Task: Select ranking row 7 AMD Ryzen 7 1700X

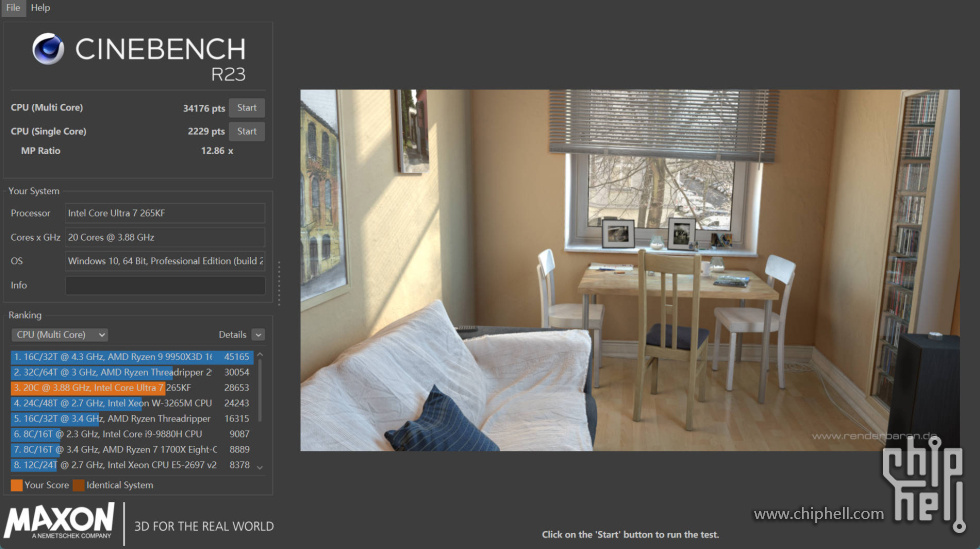Action: [132, 450]
